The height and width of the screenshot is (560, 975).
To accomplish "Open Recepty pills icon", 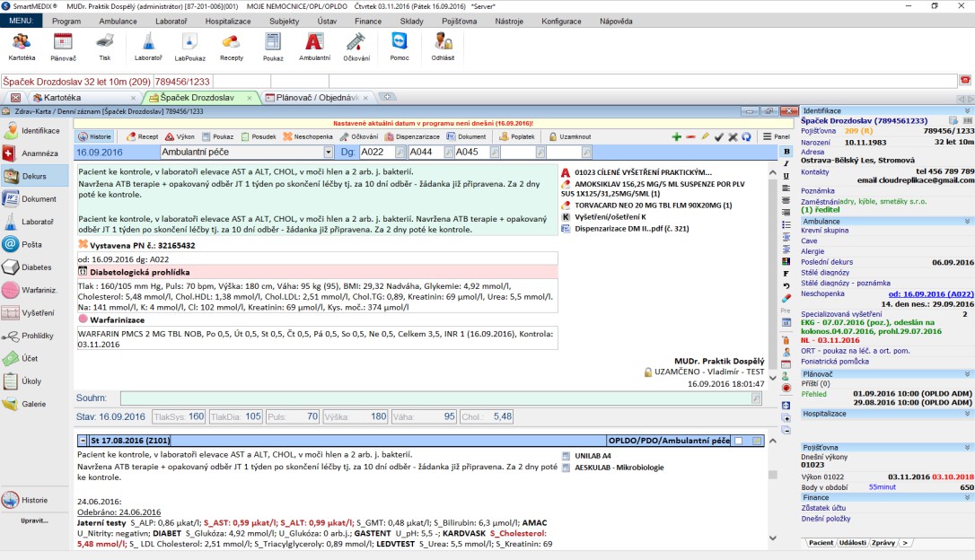I will (232, 48).
